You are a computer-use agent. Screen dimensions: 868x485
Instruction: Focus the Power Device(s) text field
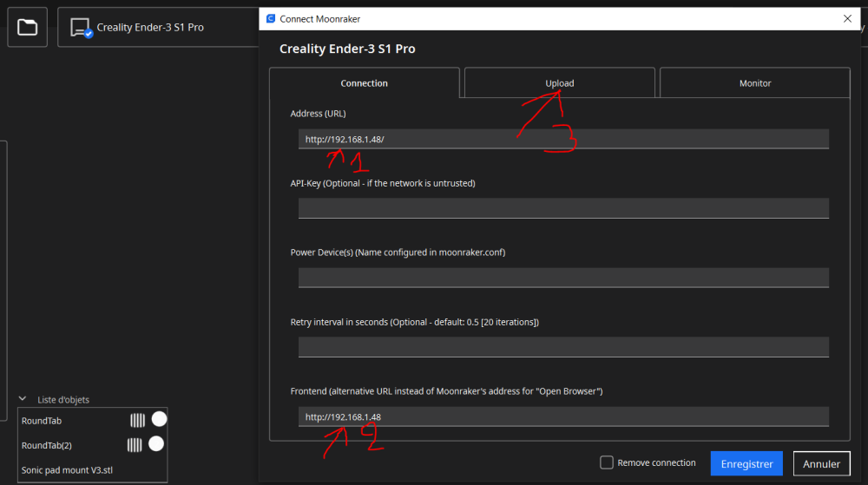click(x=563, y=278)
